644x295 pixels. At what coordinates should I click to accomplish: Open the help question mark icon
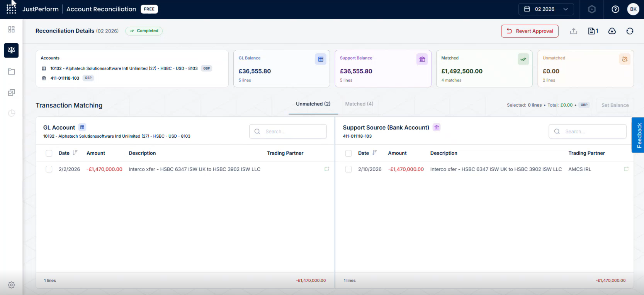[x=615, y=9]
